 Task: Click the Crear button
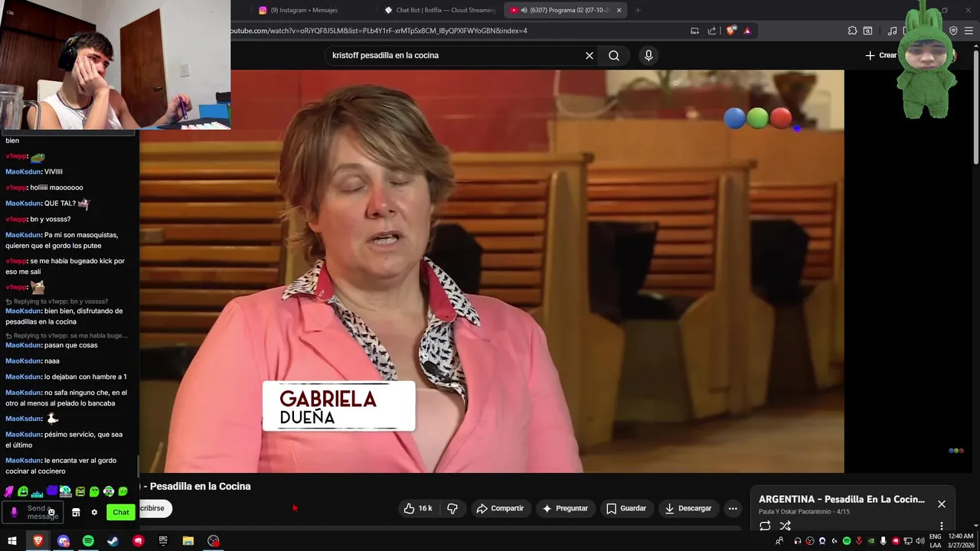tap(881, 55)
